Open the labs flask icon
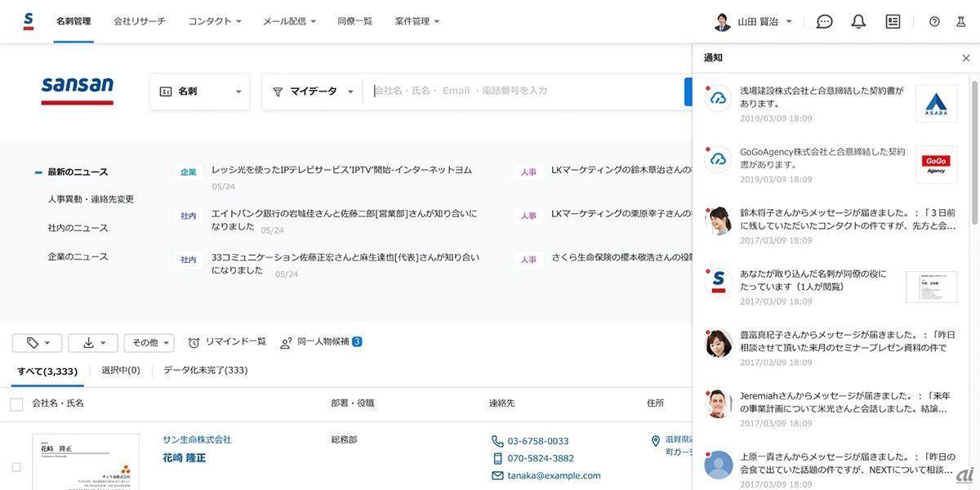Viewport: 980px width, 490px height. tap(960, 22)
